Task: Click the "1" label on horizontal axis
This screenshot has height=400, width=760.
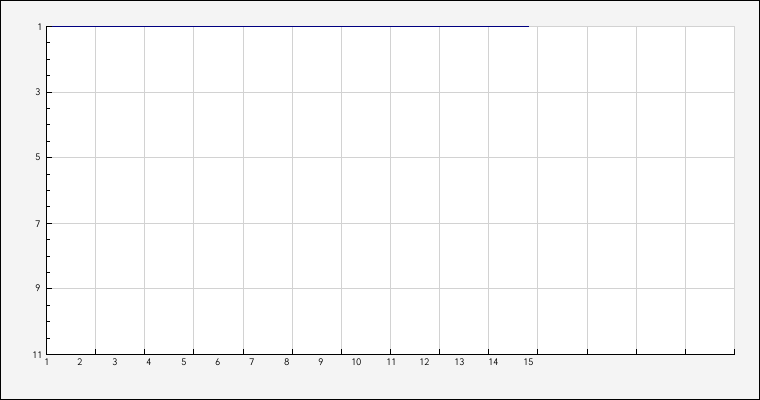Action: [47, 362]
